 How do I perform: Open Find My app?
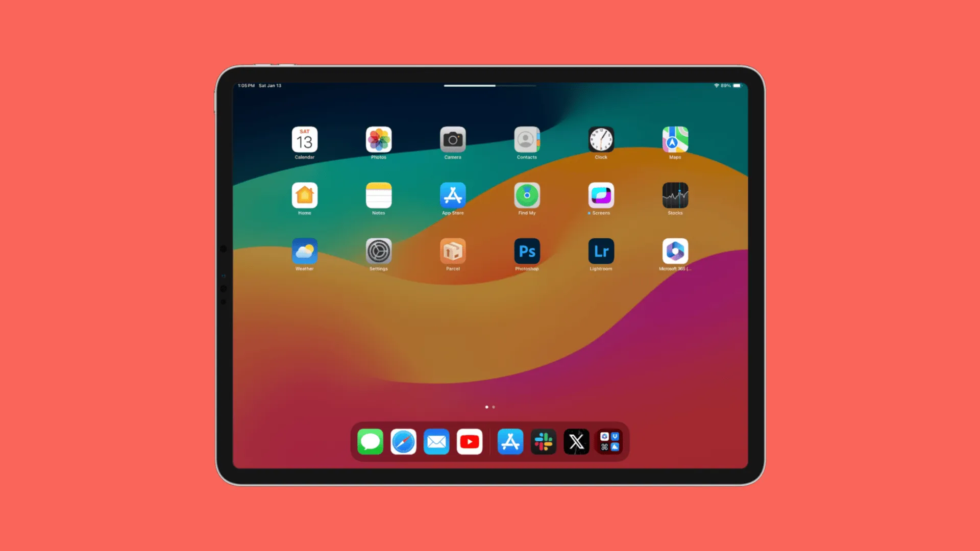click(x=527, y=195)
